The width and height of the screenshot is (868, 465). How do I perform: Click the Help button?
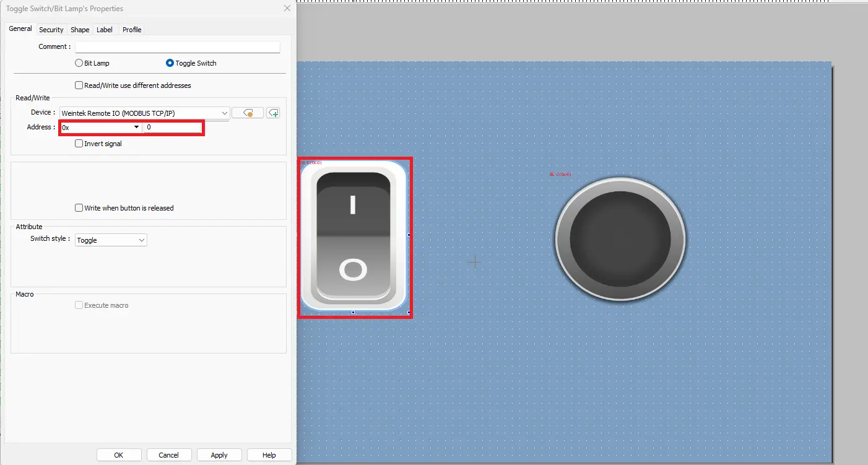pos(269,454)
